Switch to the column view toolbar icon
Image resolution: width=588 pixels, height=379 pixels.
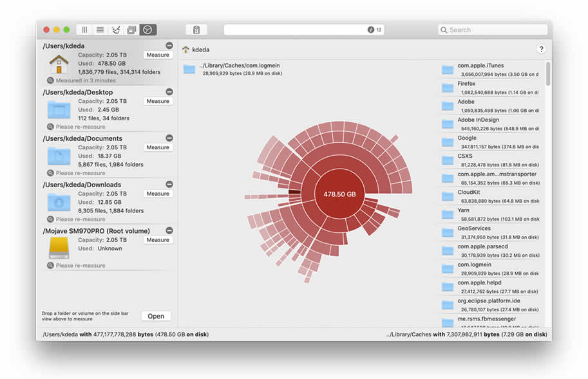tap(84, 30)
